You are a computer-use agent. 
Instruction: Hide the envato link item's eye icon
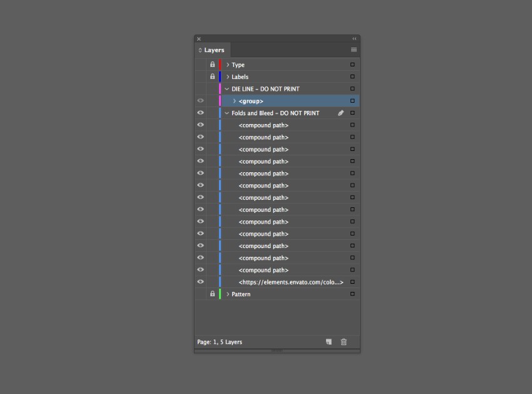[x=200, y=282]
